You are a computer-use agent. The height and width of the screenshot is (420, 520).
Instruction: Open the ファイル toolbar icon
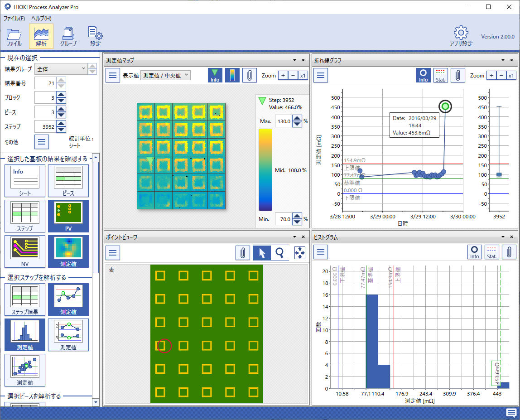pyautogui.click(x=14, y=37)
